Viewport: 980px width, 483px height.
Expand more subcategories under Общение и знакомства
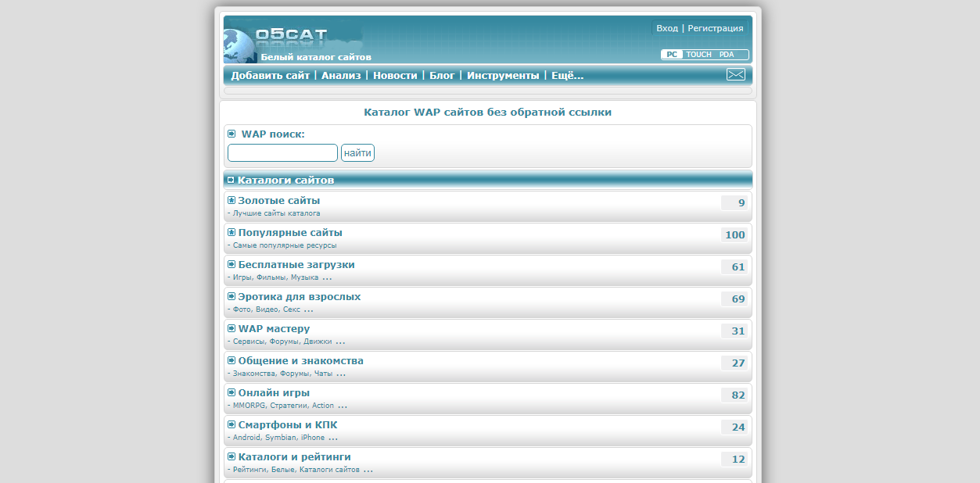[x=341, y=374]
